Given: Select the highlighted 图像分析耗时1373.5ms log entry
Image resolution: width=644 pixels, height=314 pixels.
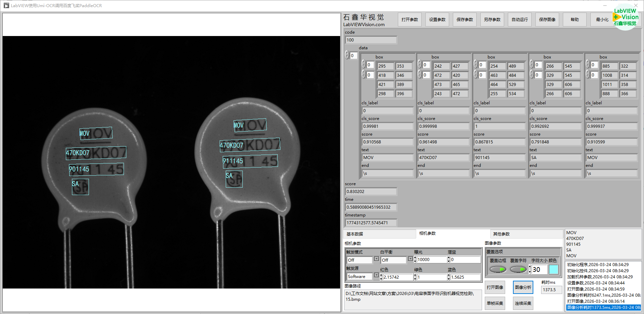Looking at the screenshot, I should (603, 308).
